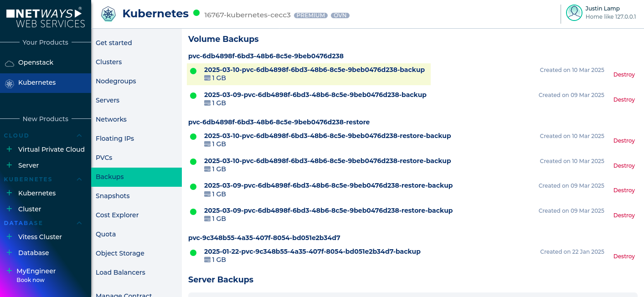Image resolution: width=644 pixels, height=297 pixels.
Task: Click the Openstack cloud icon
Action: pyautogui.click(x=10, y=63)
